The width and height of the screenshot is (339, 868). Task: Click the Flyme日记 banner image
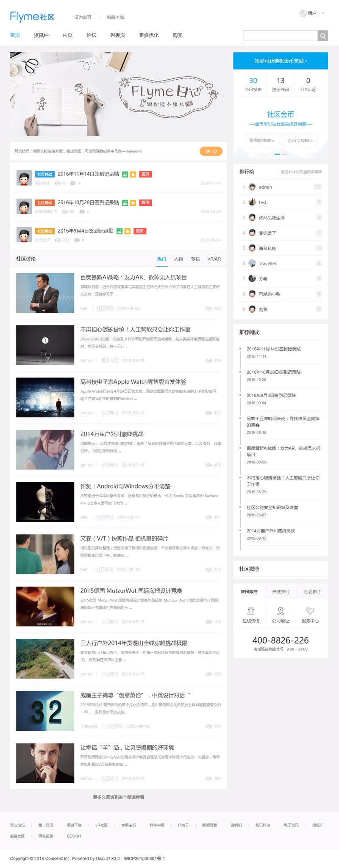(x=118, y=94)
